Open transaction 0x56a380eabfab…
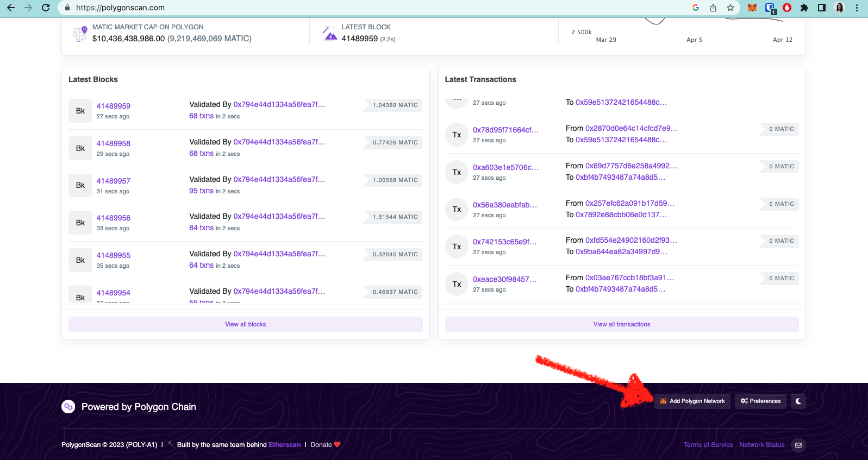The width and height of the screenshot is (868, 460). (505, 205)
